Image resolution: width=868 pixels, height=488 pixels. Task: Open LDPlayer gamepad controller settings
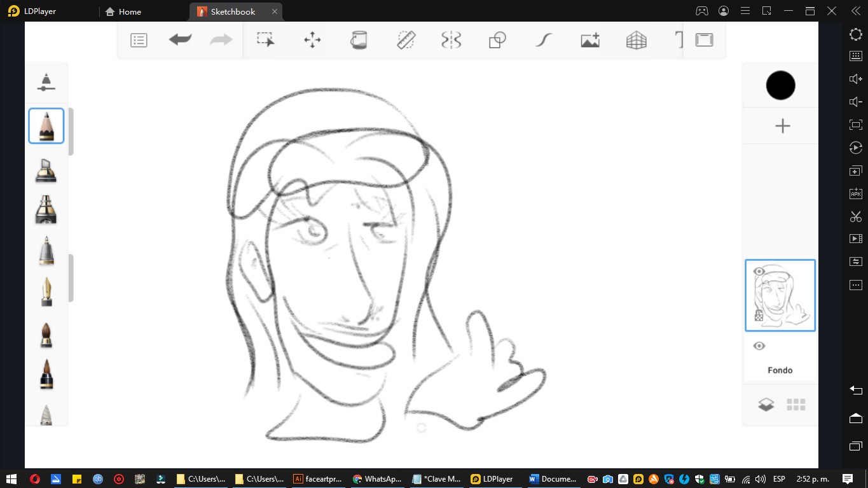pyautogui.click(x=701, y=11)
